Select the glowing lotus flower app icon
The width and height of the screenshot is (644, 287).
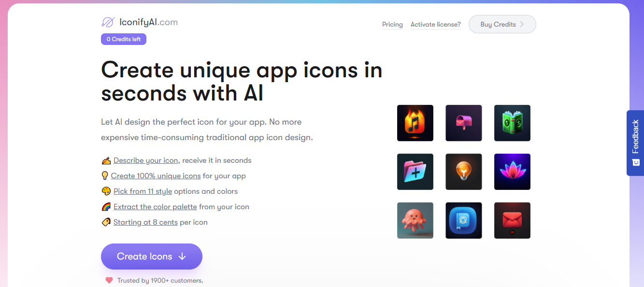[512, 172]
